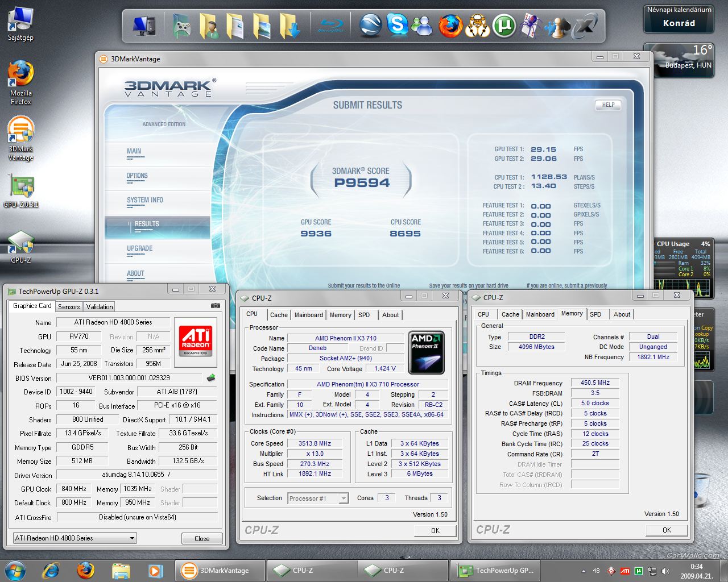This screenshot has height=582, width=728.
Task: Click the ATI tray icon
Action: tap(625, 571)
